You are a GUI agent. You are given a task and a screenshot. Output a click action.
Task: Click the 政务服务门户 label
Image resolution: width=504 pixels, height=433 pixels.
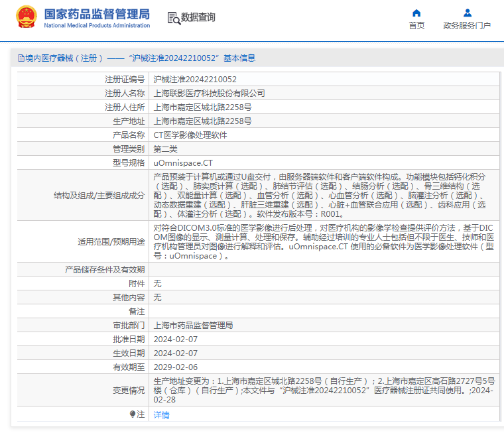(467, 25)
